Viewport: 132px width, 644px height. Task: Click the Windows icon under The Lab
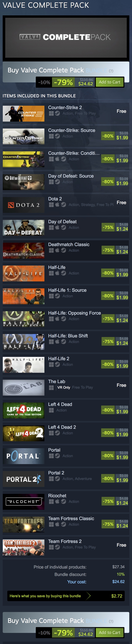(51, 387)
